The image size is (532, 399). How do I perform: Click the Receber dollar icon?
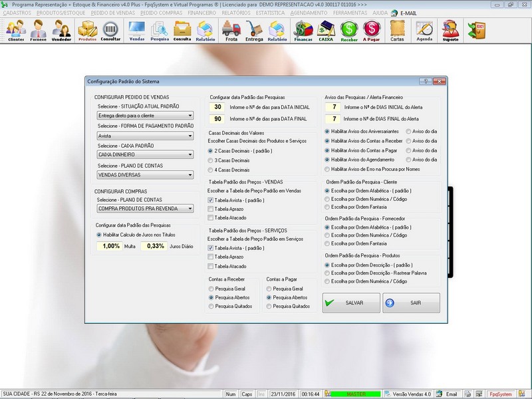click(348, 30)
